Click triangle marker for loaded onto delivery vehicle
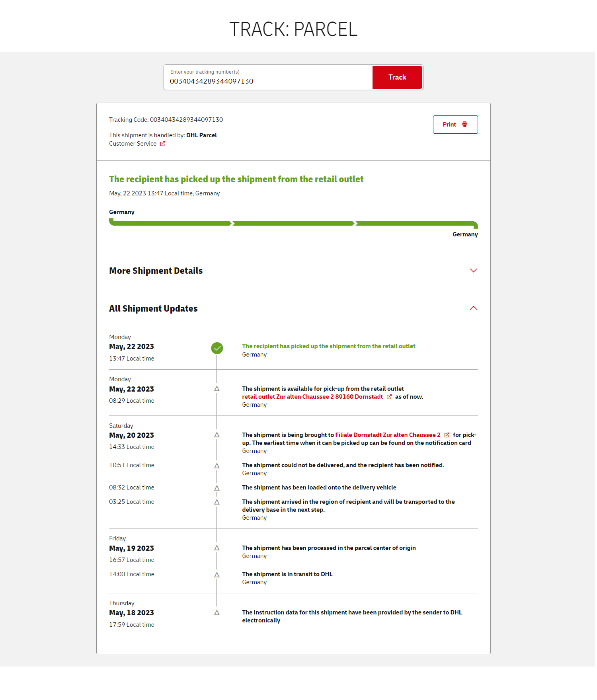The image size is (597, 700). [x=217, y=488]
